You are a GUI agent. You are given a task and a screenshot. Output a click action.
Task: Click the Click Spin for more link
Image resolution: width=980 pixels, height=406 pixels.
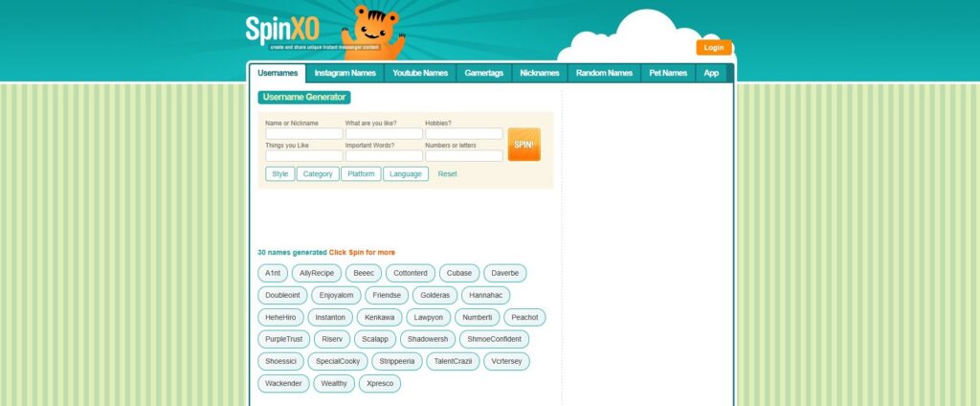coord(362,253)
